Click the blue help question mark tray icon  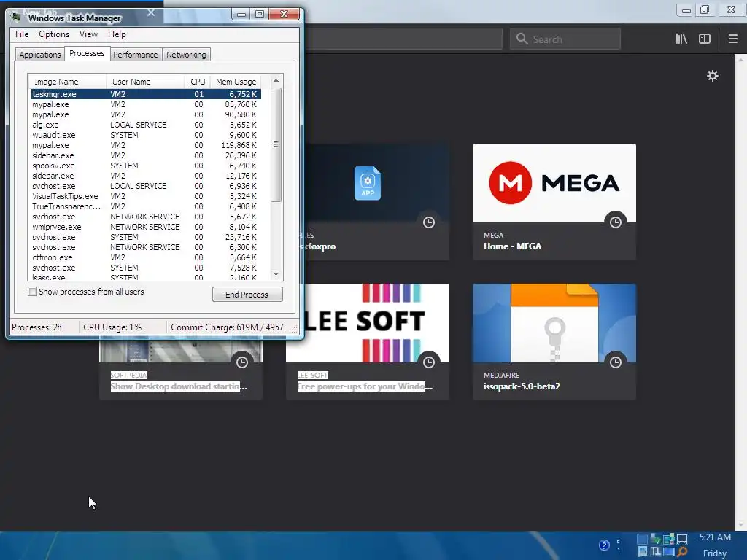pyautogui.click(x=604, y=545)
